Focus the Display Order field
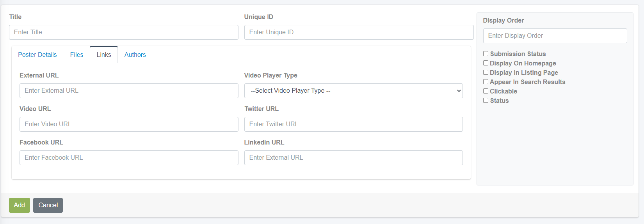Viewport: 644px width, 224px height. click(x=555, y=36)
